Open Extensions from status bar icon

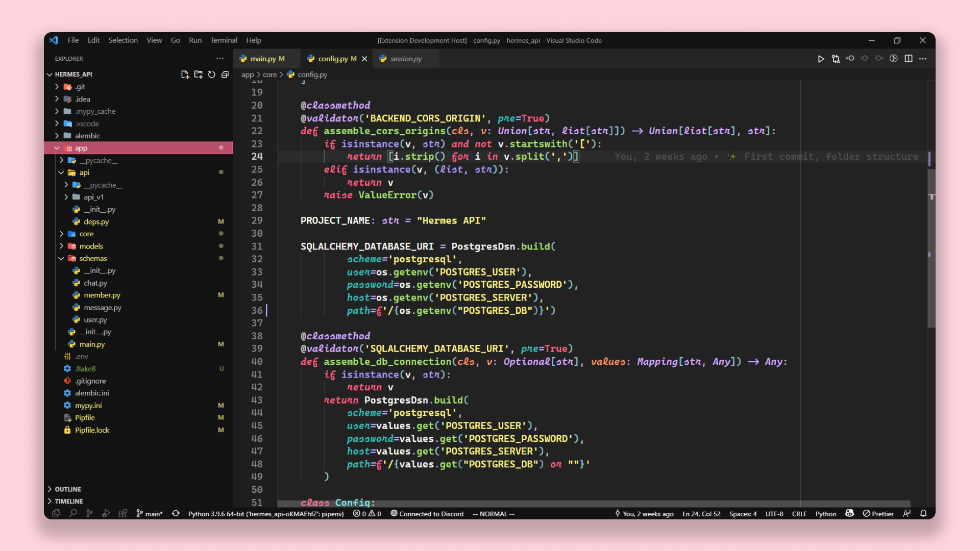pos(122,513)
